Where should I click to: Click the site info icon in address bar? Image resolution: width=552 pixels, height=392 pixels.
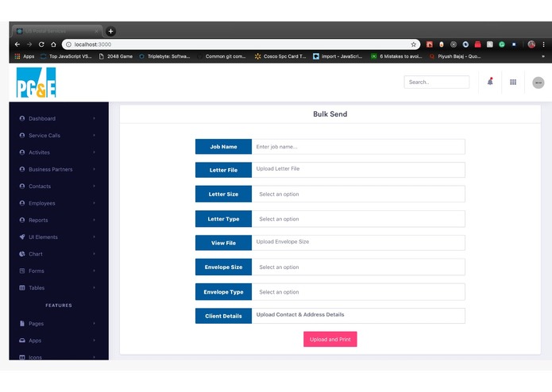[68, 44]
